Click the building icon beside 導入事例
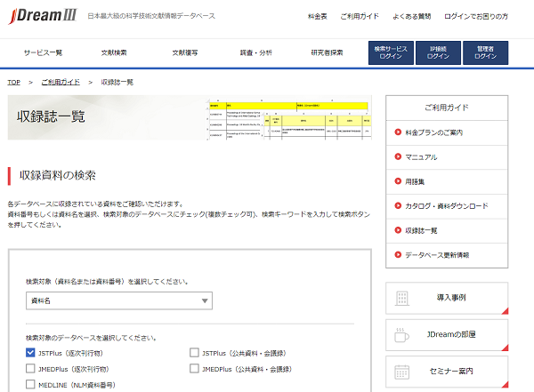Viewport: 534px width, 392px height. (402, 298)
